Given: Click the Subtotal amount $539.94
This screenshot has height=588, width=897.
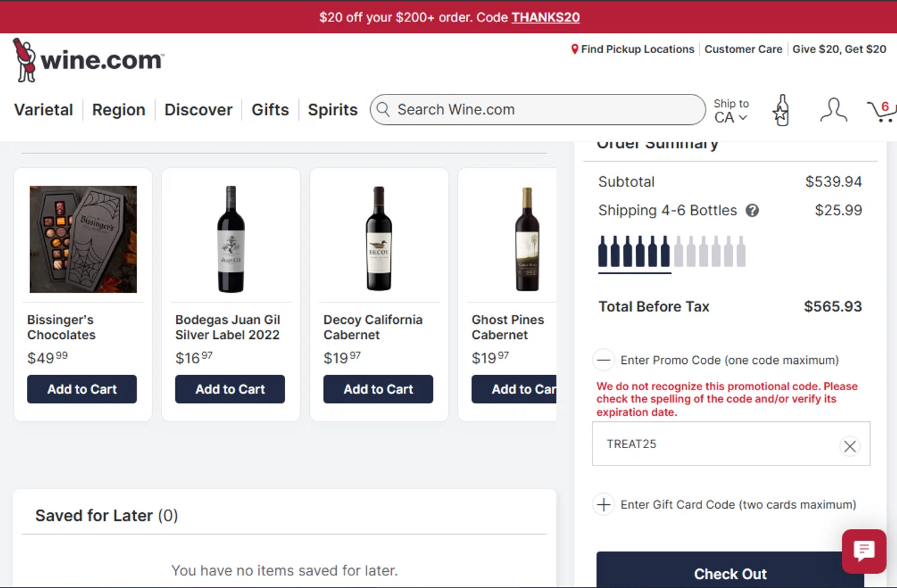Looking at the screenshot, I should 833,182.
